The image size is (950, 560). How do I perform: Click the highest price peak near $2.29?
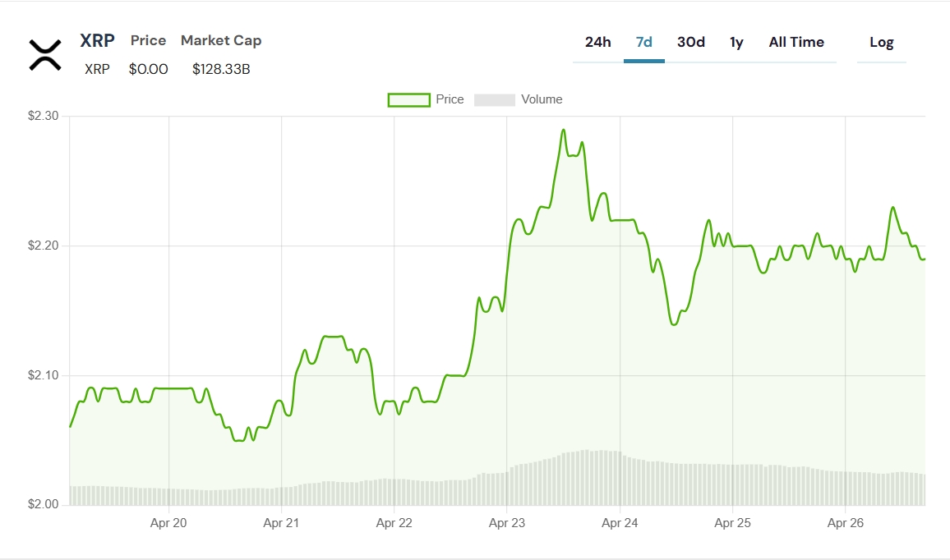coord(564,130)
